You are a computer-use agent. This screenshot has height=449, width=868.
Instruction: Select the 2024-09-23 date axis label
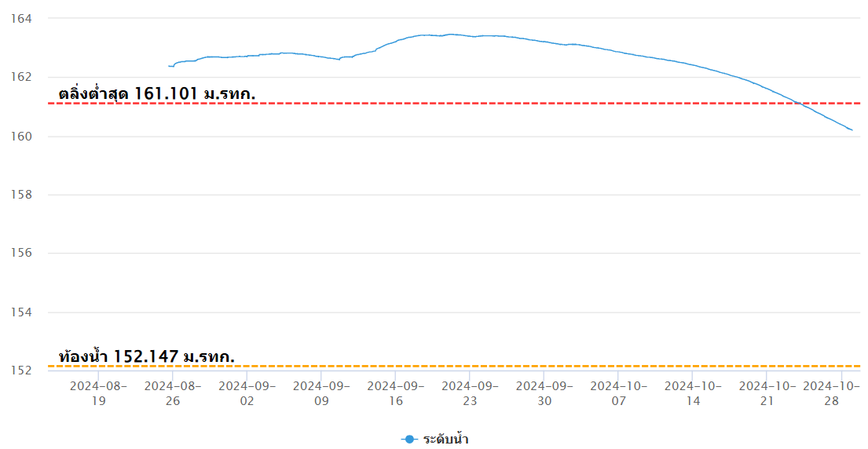click(470, 394)
